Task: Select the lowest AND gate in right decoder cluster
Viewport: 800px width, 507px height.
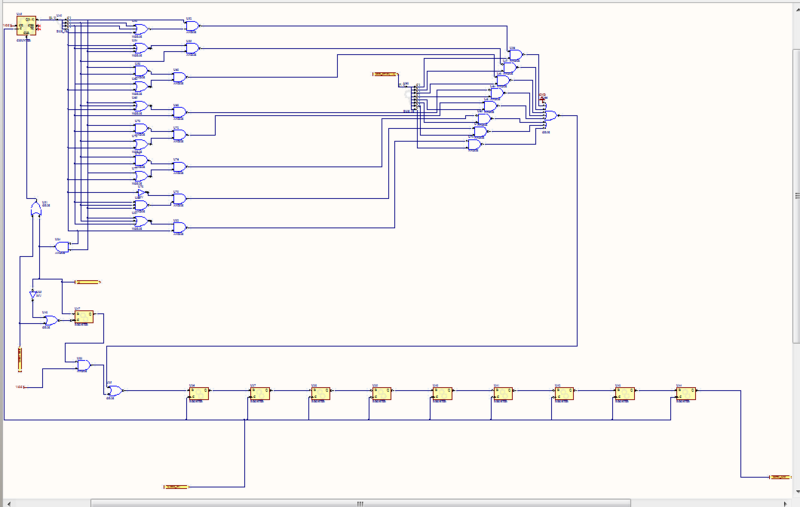Action: click(474, 145)
